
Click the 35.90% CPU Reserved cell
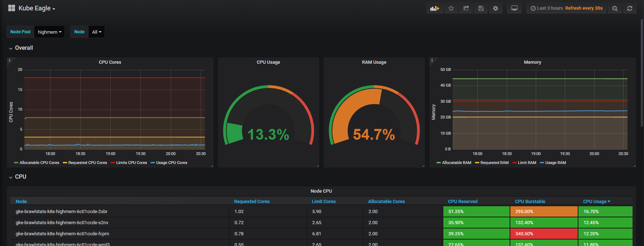[476, 223]
